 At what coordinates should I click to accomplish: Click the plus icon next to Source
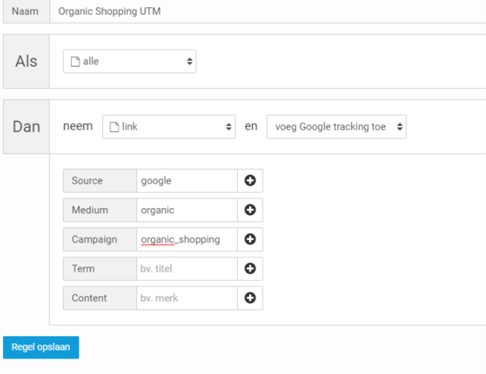click(250, 181)
